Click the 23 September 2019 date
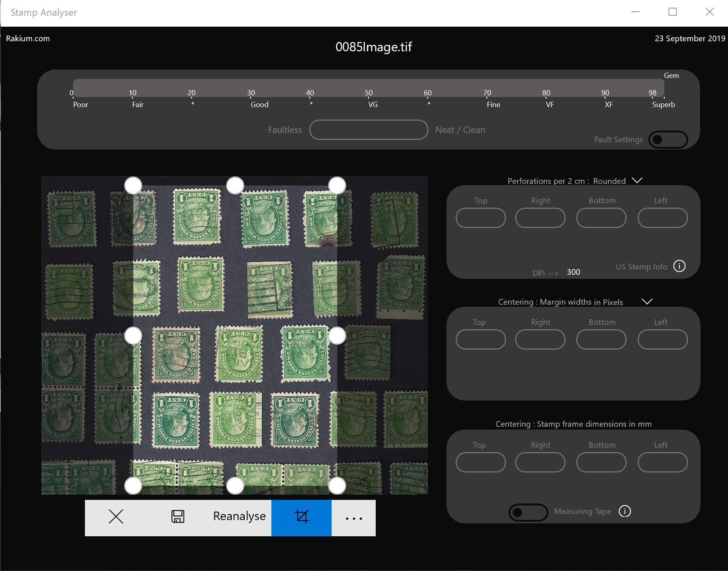 pyautogui.click(x=690, y=38)
